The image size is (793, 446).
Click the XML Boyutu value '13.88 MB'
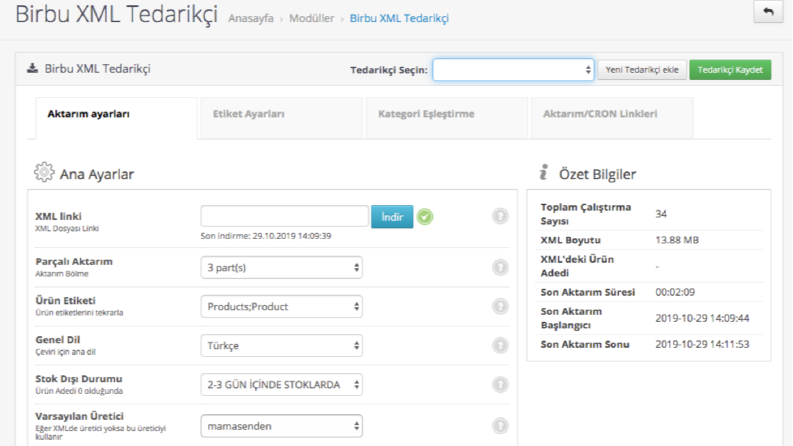677,240
